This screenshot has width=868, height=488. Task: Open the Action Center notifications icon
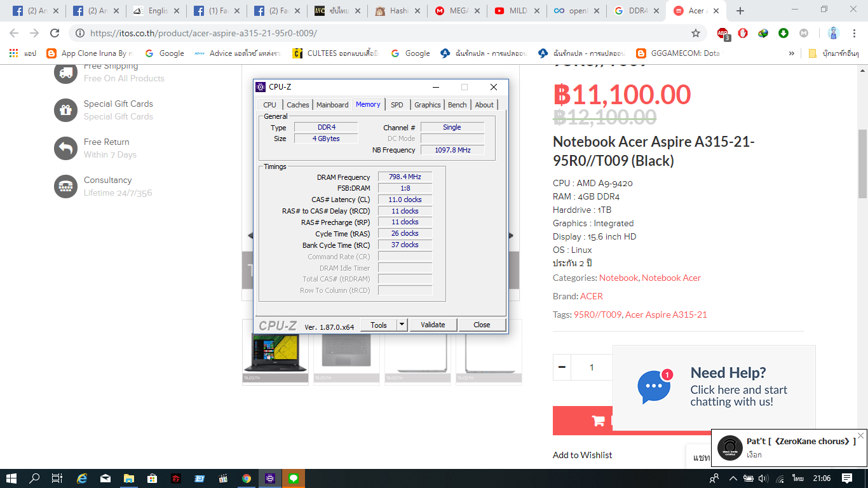point(846,478)
